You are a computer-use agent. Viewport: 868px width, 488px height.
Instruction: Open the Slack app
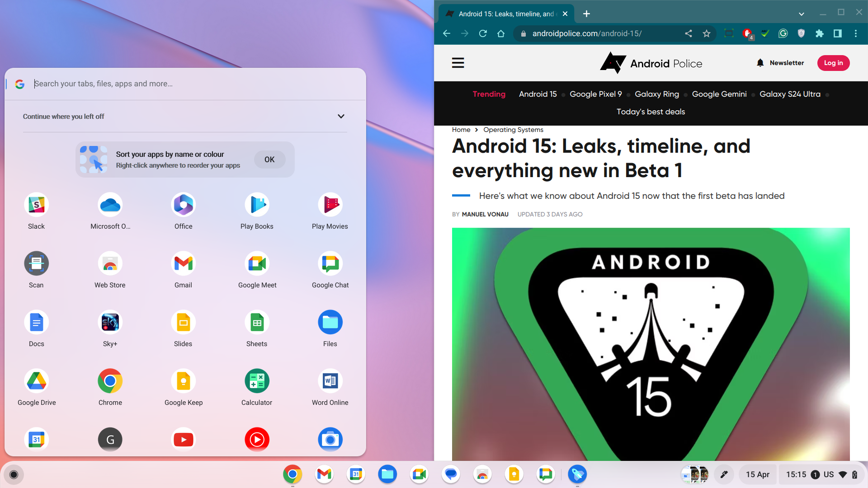point(36,206)
